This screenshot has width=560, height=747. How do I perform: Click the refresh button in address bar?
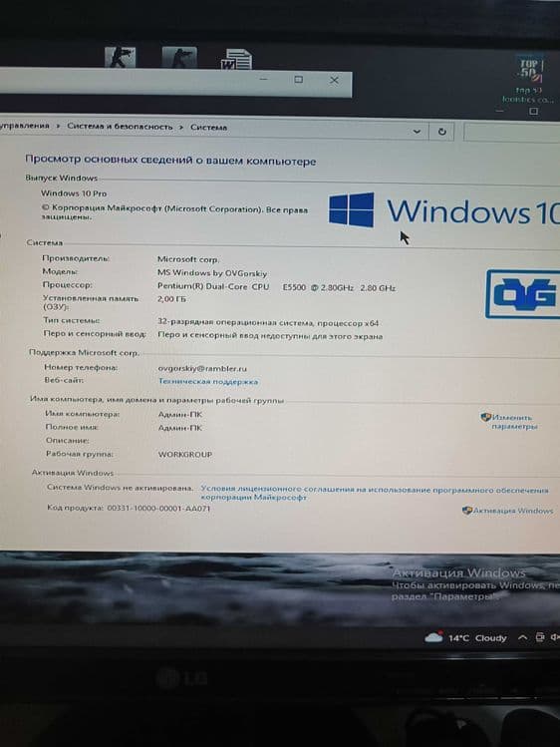click(x=441, y=132)
